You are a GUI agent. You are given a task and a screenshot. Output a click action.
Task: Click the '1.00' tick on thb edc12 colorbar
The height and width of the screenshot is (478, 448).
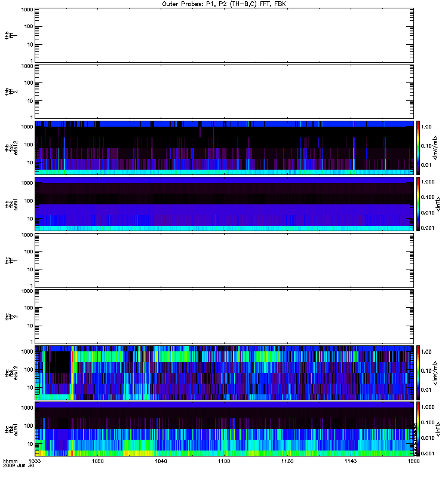426,127
